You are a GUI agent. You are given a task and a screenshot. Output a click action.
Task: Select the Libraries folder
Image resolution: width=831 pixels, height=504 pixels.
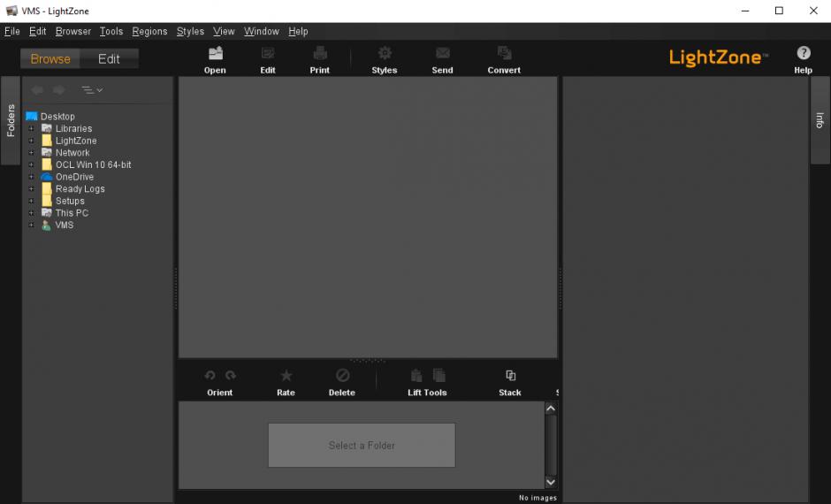73,129
